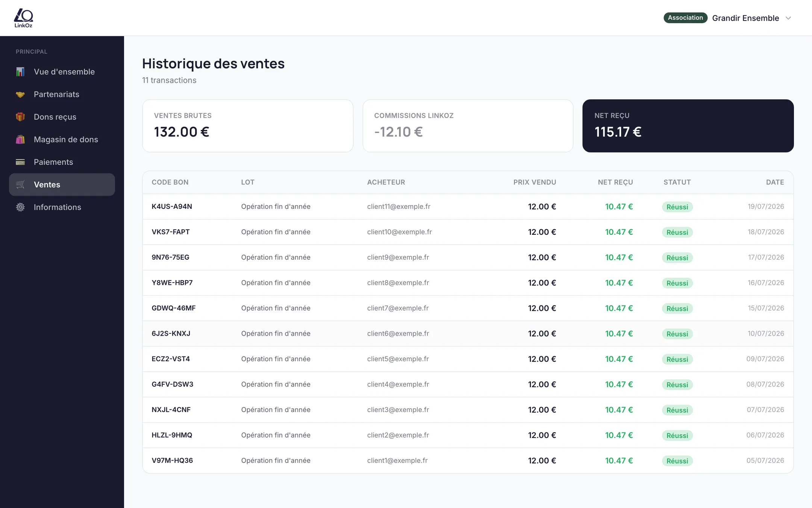This screenshot has width=812, height=508.
Task: Click buyer client2@exemple.fr
Action: (x=398, y=435)
